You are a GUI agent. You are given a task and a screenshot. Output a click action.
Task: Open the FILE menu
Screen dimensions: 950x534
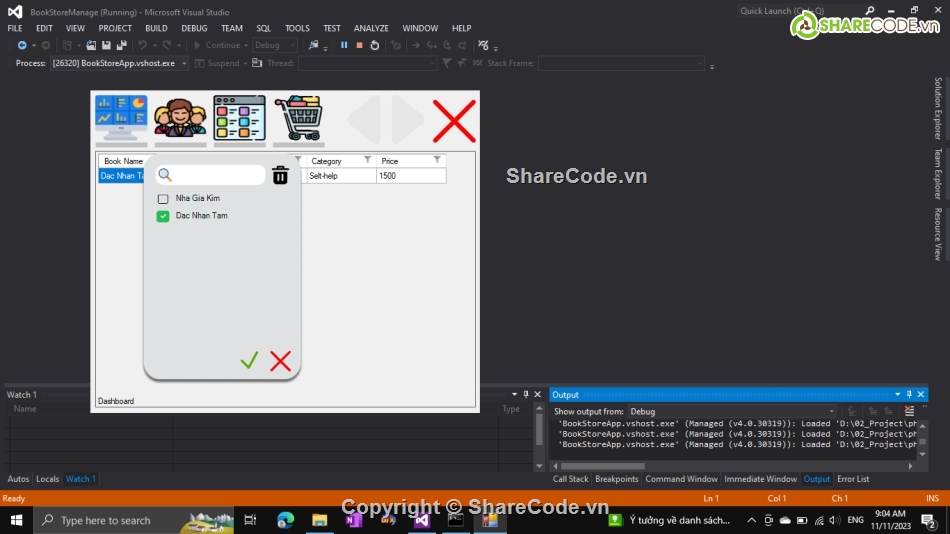click(15, 28)
